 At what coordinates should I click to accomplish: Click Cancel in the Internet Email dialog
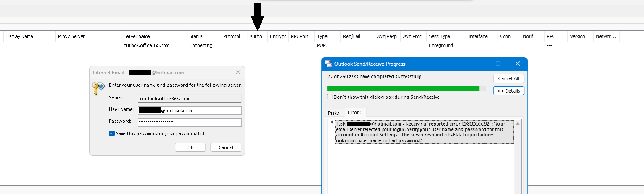coord(226,147)
